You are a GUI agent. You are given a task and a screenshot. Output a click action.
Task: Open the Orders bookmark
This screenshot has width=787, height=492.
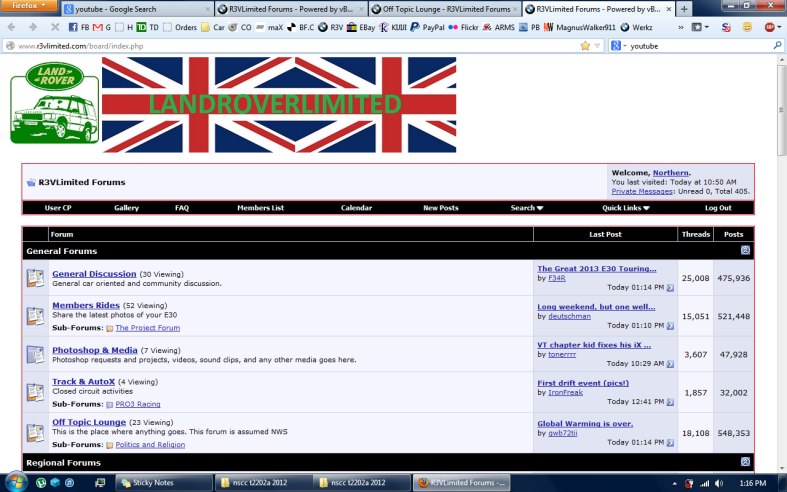coord(180,27)
